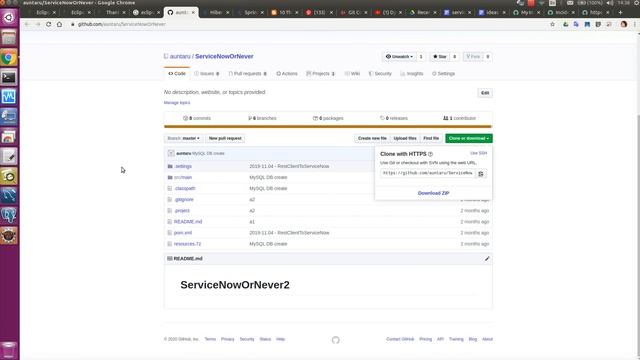View the contributor link

coord(459,118)
